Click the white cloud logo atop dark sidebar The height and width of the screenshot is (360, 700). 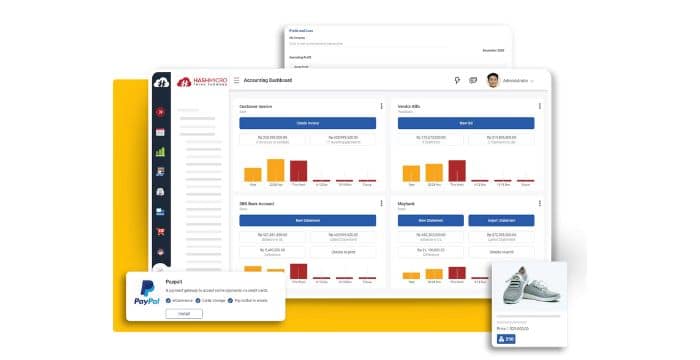(x=161, y=83)
